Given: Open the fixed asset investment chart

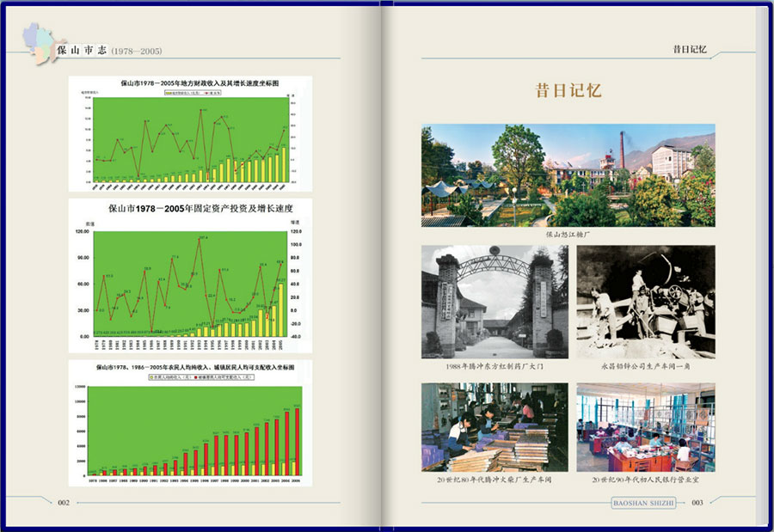Looking at the screenshot, I should pos(190,284).
